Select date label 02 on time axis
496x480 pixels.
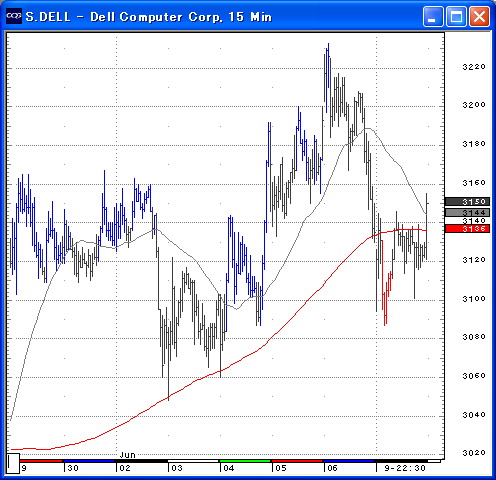(125, 468)
